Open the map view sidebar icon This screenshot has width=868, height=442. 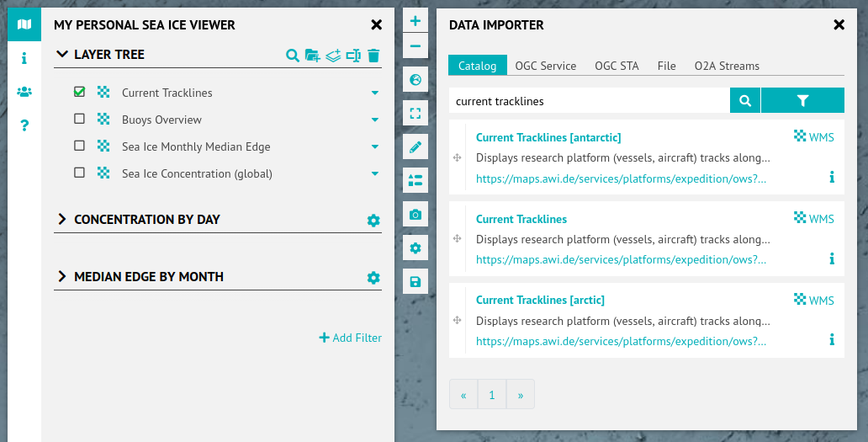(24, 24)
